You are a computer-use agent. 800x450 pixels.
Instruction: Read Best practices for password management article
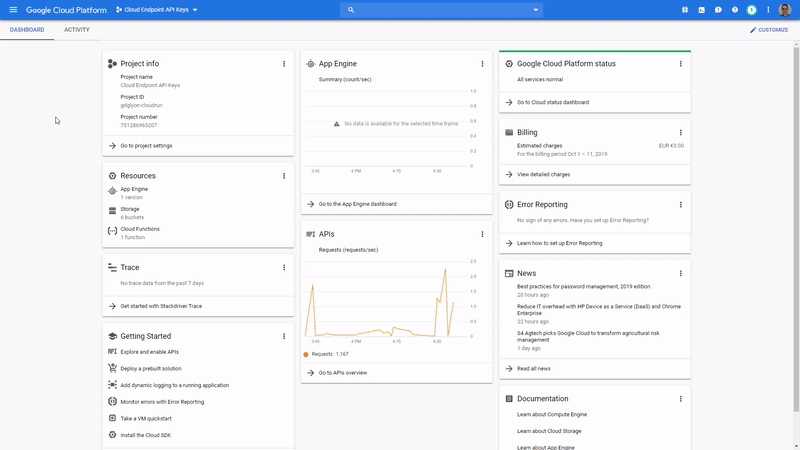point(583,287)
